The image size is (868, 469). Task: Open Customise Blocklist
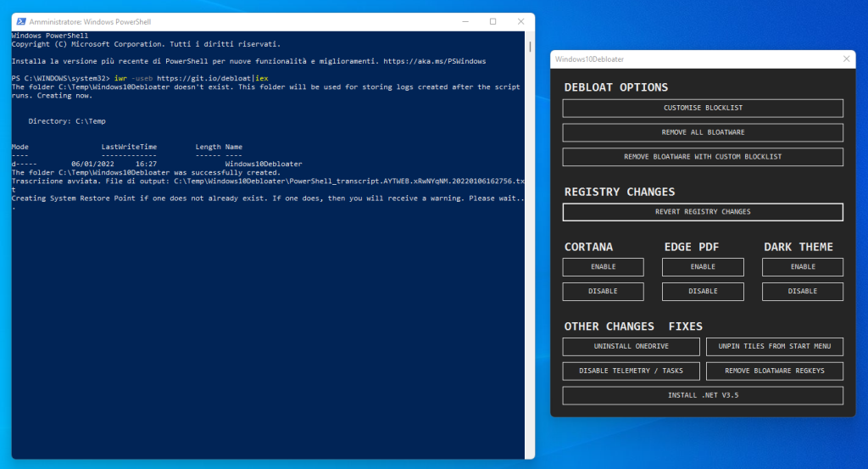[703, 109]
